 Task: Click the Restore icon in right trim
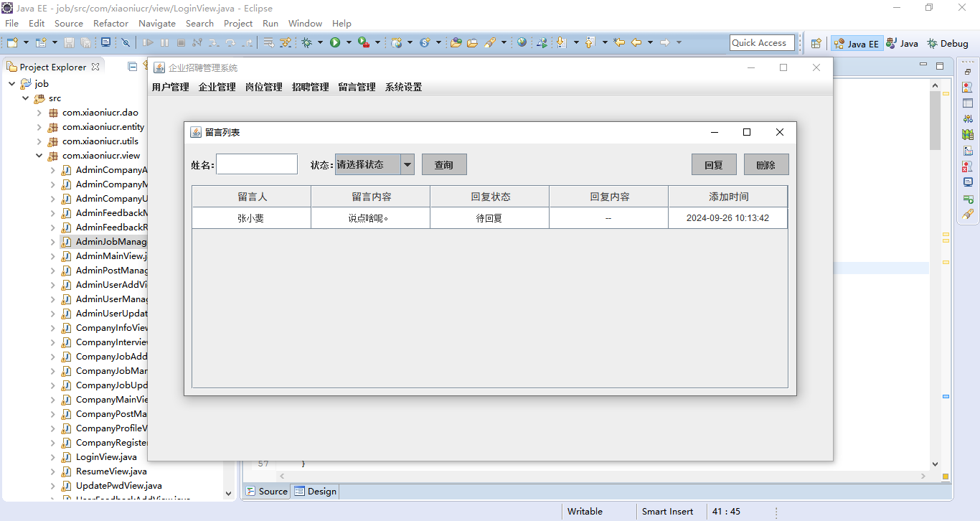tap(968, 72)
